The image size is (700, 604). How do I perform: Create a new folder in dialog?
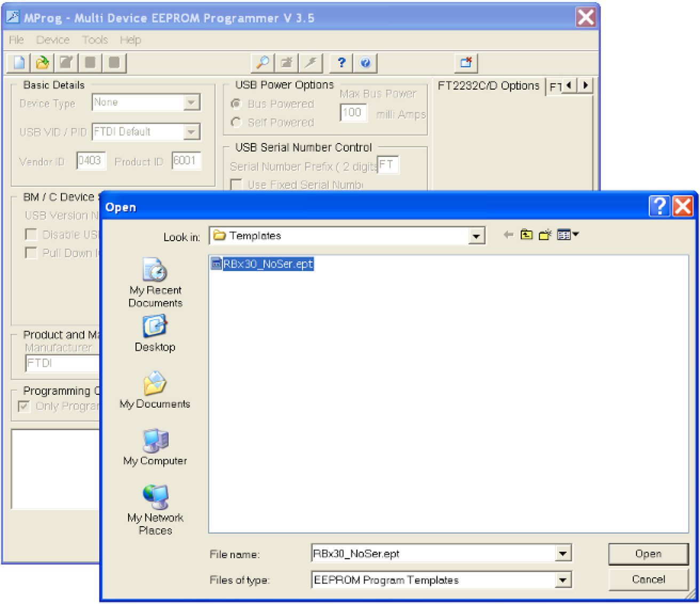(545, 235)
